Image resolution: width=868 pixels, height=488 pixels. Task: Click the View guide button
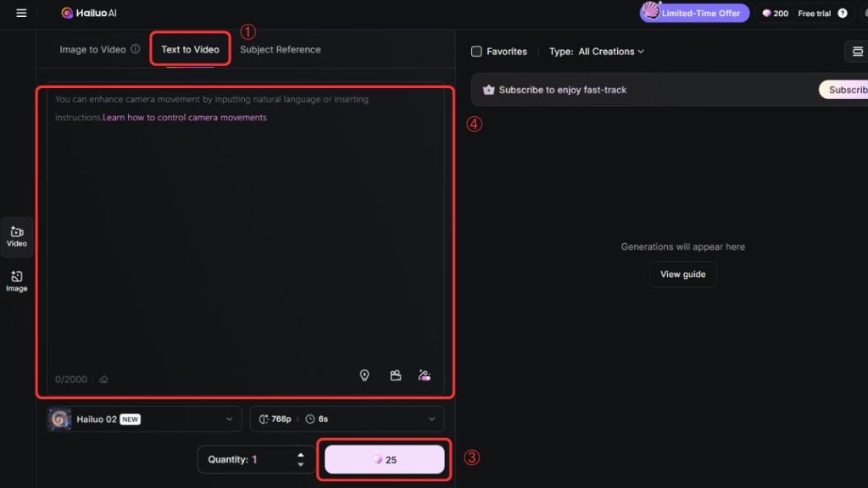pyautogui.click(x=682, y=274)
